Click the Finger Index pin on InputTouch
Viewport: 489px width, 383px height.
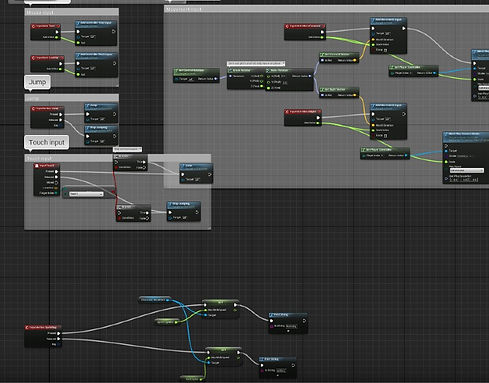click(56, 193)
